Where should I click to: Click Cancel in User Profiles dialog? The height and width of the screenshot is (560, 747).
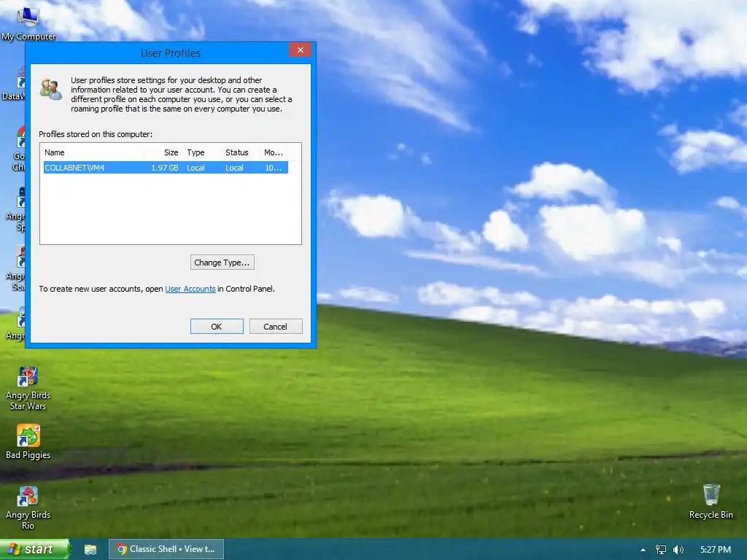click(276, 326)
